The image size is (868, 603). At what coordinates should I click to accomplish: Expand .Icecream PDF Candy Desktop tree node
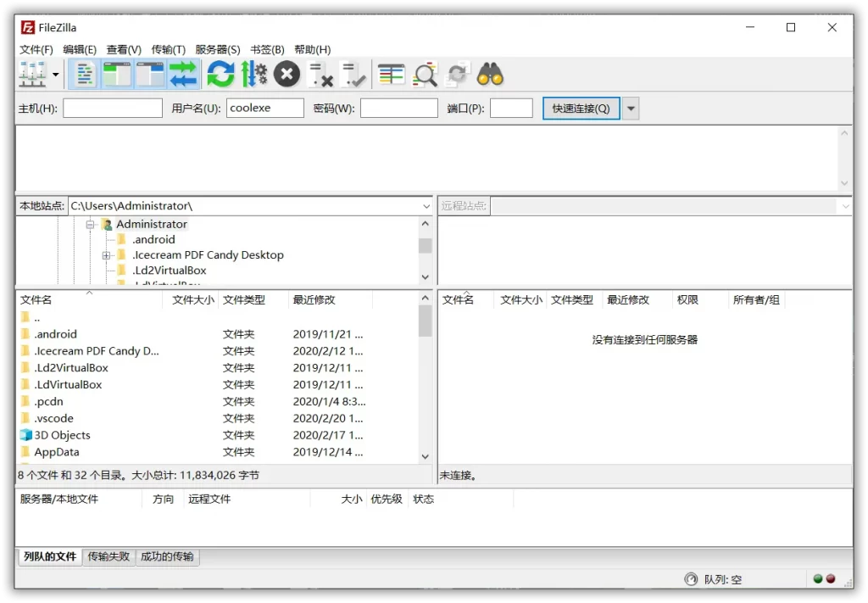pyautogui.click(x=106, y=256)
